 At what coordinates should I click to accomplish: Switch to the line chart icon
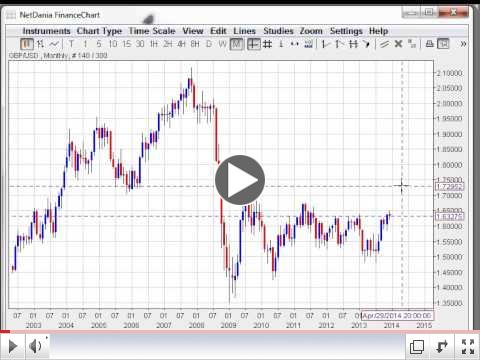[x=54, y=44]
